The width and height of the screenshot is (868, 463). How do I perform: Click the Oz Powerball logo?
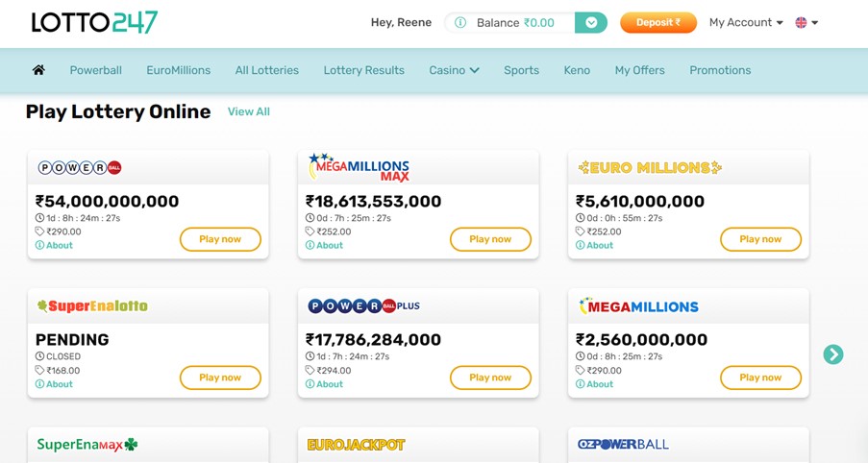pos(623,444)
